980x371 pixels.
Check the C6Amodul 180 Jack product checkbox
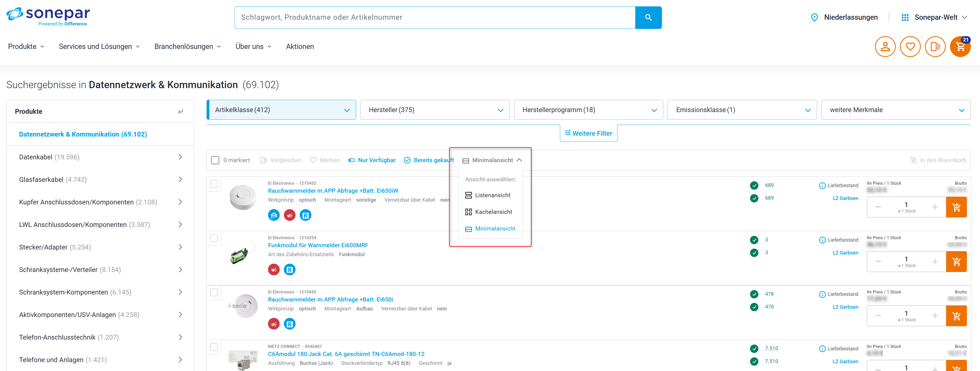pos(214,347)
